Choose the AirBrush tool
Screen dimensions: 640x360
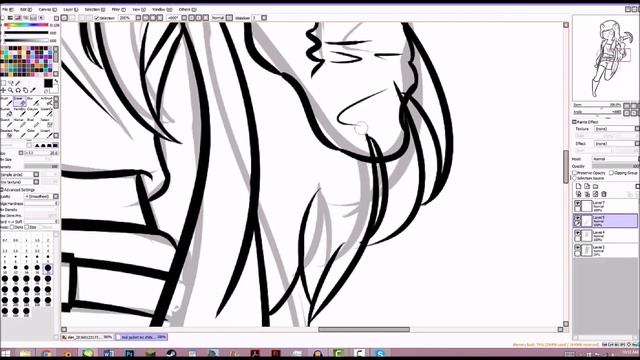coord(47,101)
